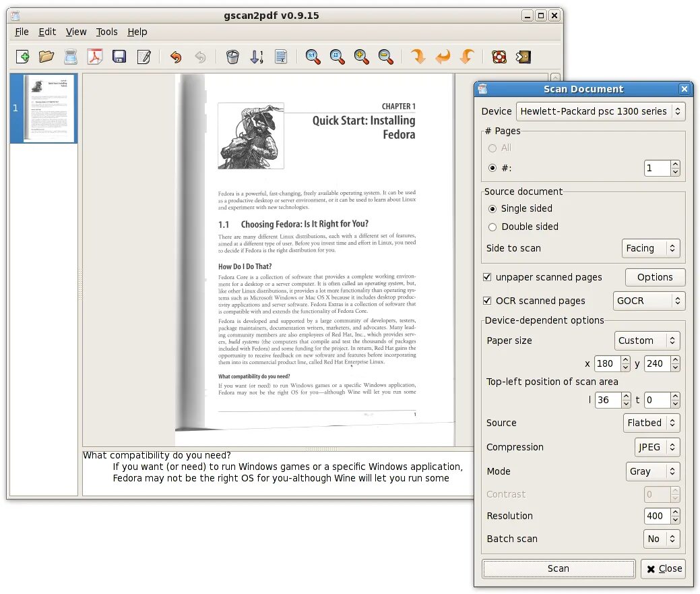Image resolution: width=700 pixels, height=594 pixels.
Task: Rotate page 180 degrees with middle arrow
Action: coord(443,57)
